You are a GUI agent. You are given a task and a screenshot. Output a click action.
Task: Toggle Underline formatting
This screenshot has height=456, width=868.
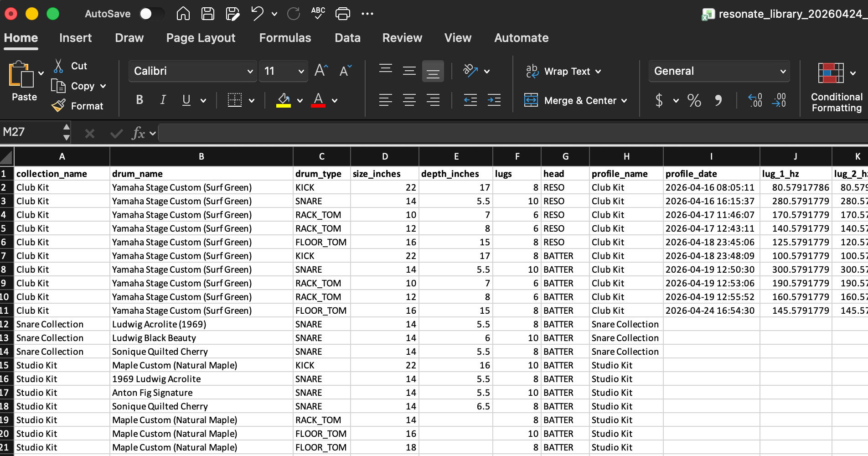tap(186, 100)
